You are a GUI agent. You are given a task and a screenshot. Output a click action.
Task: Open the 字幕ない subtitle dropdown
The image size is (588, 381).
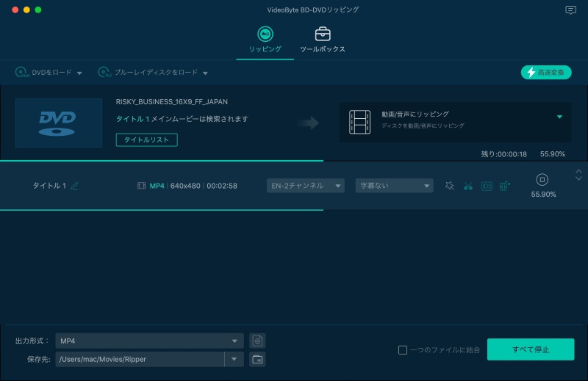click(394, 186)
